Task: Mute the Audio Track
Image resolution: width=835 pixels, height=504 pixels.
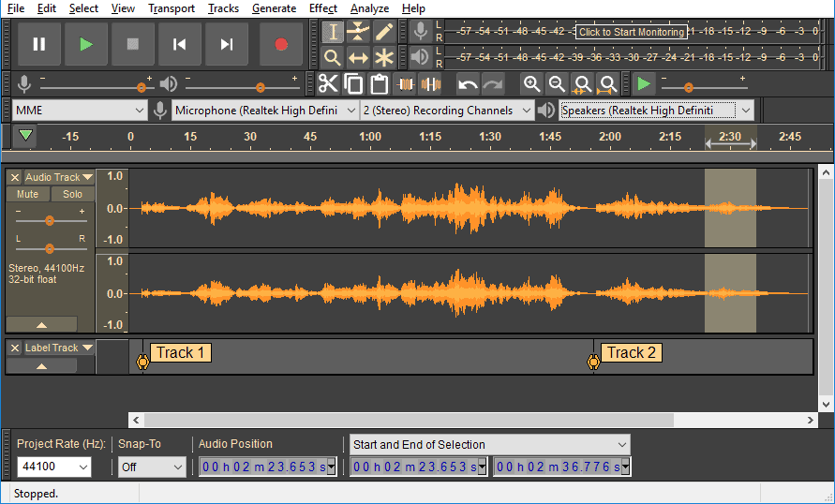Action: pos(28,194)
